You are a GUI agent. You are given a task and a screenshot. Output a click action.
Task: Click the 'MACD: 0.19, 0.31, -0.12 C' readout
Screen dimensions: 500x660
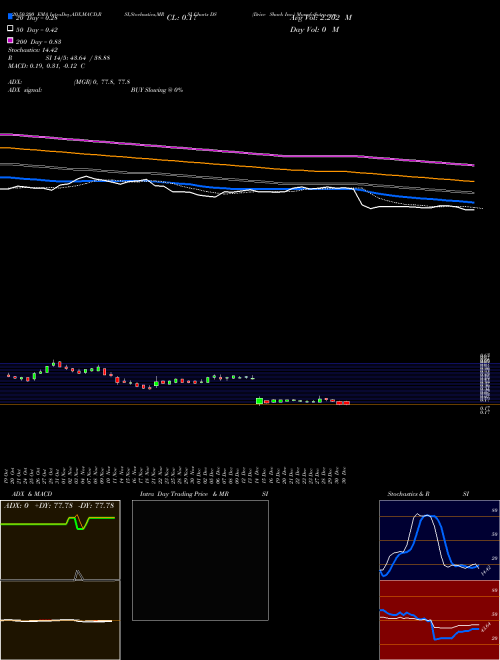46,66
